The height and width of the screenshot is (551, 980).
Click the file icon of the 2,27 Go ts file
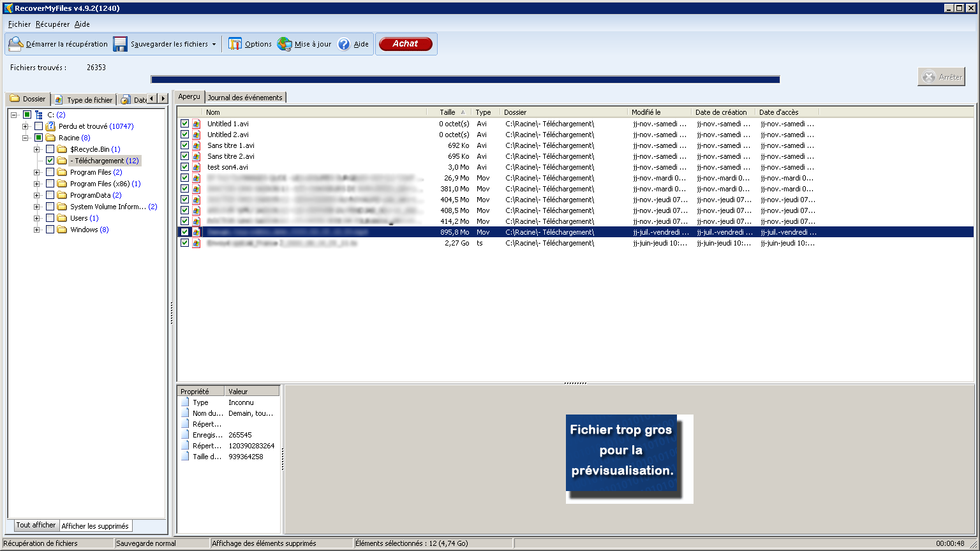click(197, 243)
